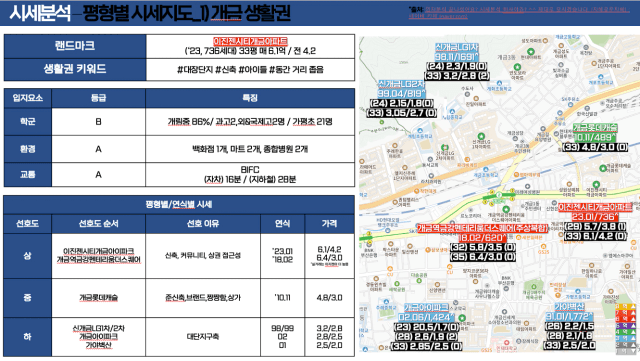
Task: Click the school grade 'B' cell
Action: pos(98,122)
